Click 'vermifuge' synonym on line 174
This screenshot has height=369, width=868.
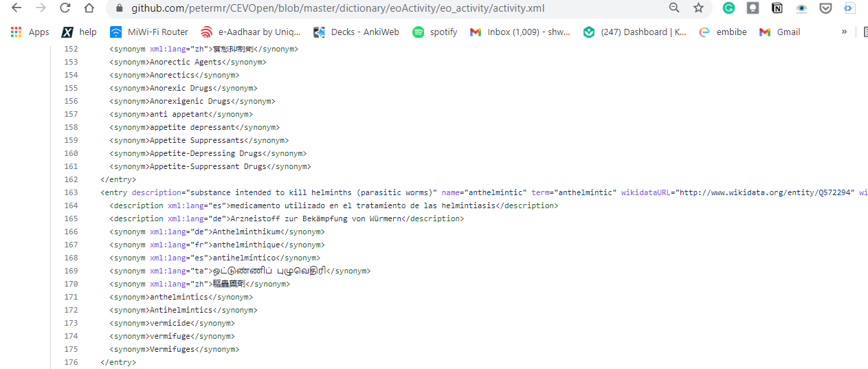170,337
